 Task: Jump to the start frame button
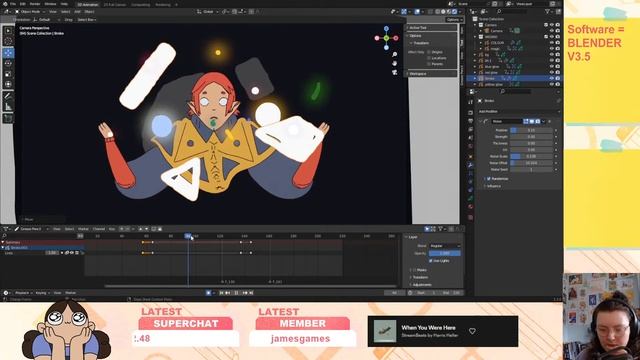point(221,293)
